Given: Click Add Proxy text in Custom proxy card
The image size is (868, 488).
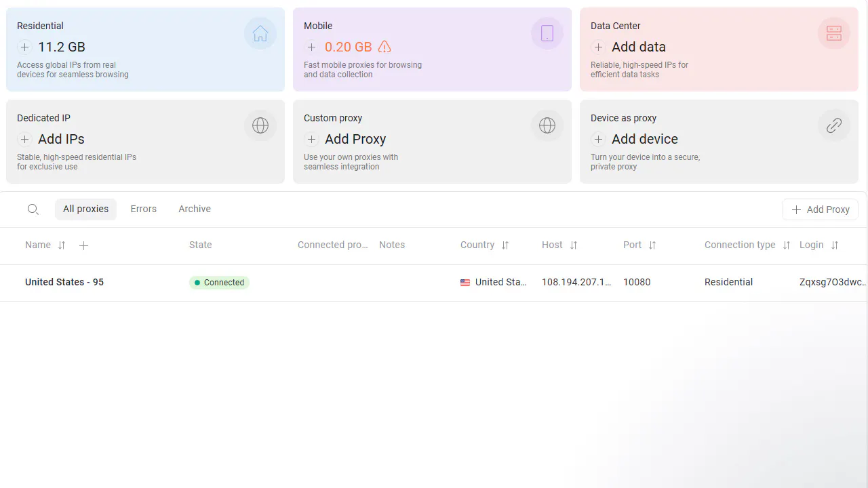Looking at the screenshot, I should tap(355, 139).
